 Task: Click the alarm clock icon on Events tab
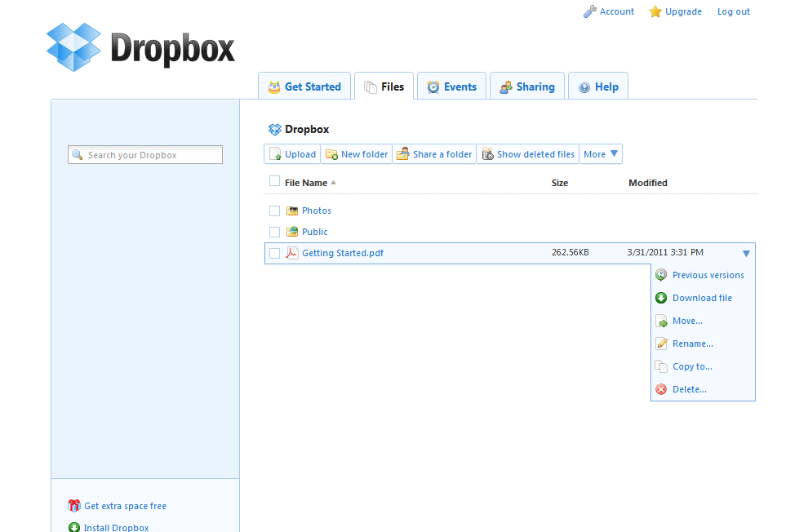(x=433, y=87)
